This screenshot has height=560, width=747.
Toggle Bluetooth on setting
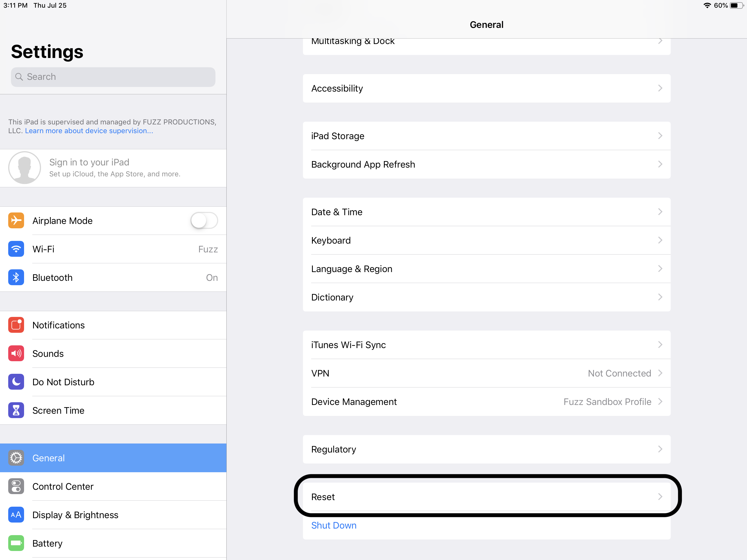113,277
